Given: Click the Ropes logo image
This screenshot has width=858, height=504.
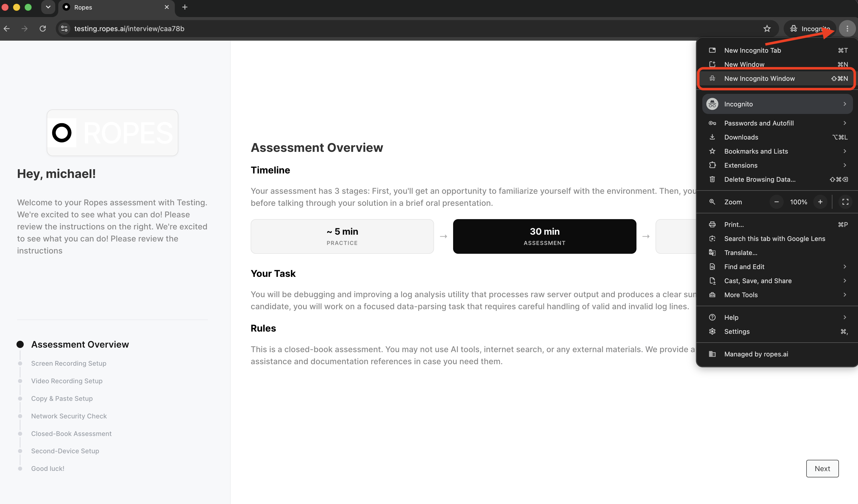Looking at the screenshot, I should click(112, 133).
